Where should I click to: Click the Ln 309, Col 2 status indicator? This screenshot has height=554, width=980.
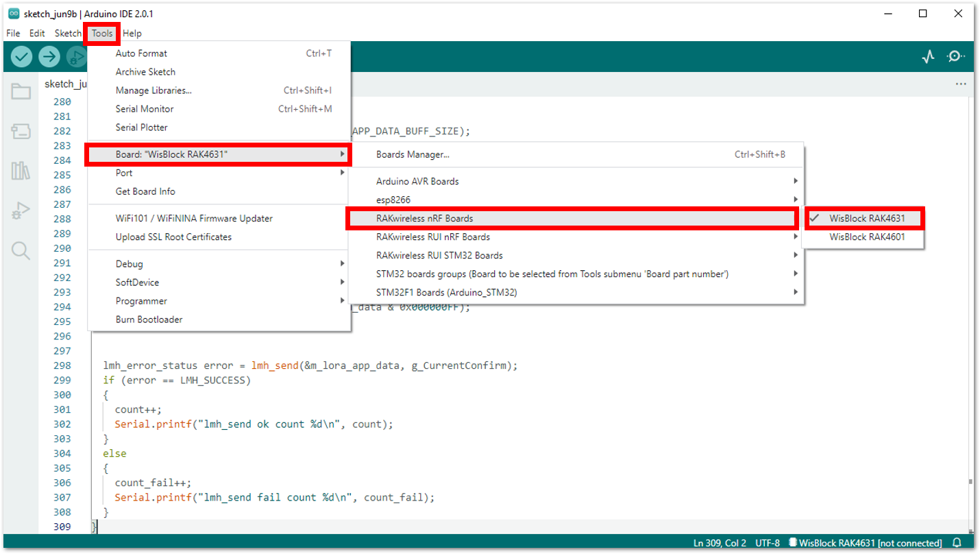[x=720, y=543]
